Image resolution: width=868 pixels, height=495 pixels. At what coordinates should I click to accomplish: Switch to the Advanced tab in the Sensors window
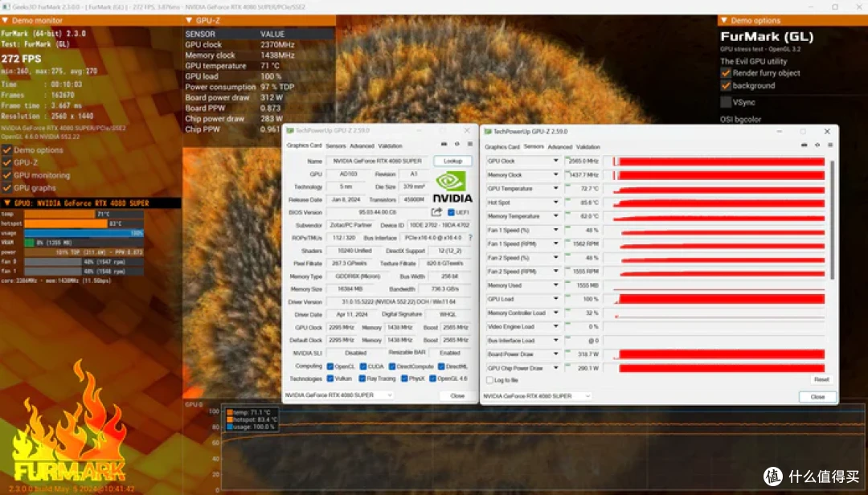[559, 147]
